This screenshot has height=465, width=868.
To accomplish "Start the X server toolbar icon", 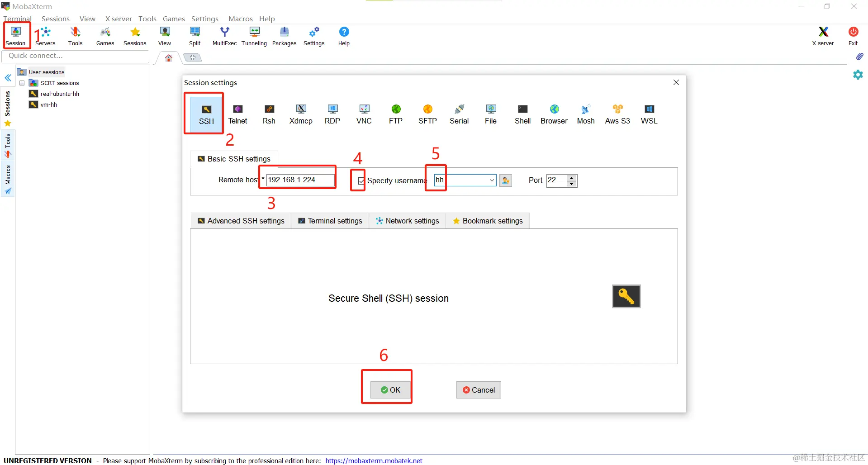I will pyautogui.click(x=823, y=36).
